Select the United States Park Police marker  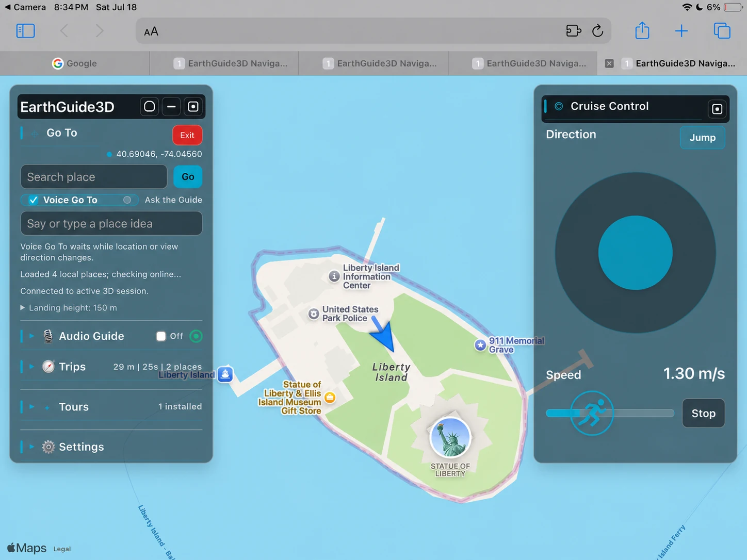[x=314, y=314]
